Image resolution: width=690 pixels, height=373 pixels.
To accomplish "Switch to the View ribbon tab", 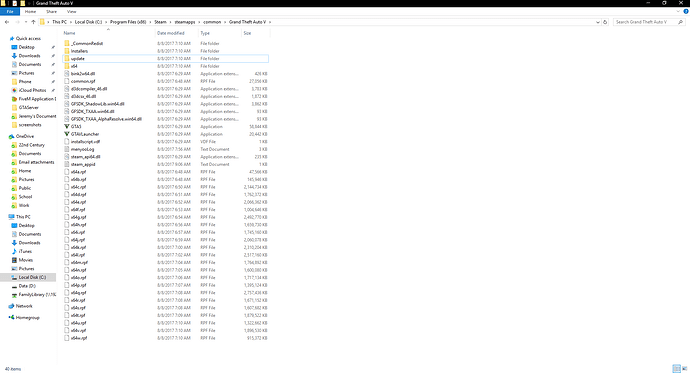I will (x=71, y=11).
